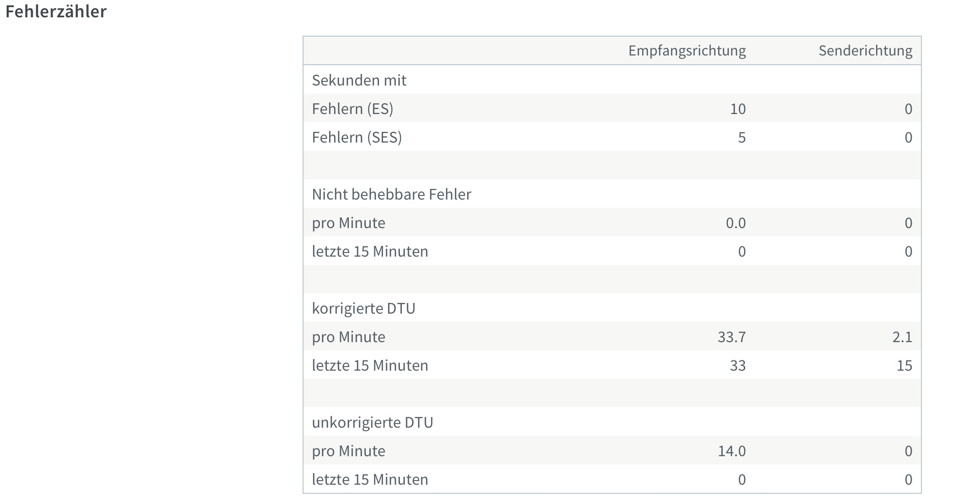980x502 pixels.
Task: Click pro Minute under Nicht behebbare Fehler
Action: click(x=348, y=222)
